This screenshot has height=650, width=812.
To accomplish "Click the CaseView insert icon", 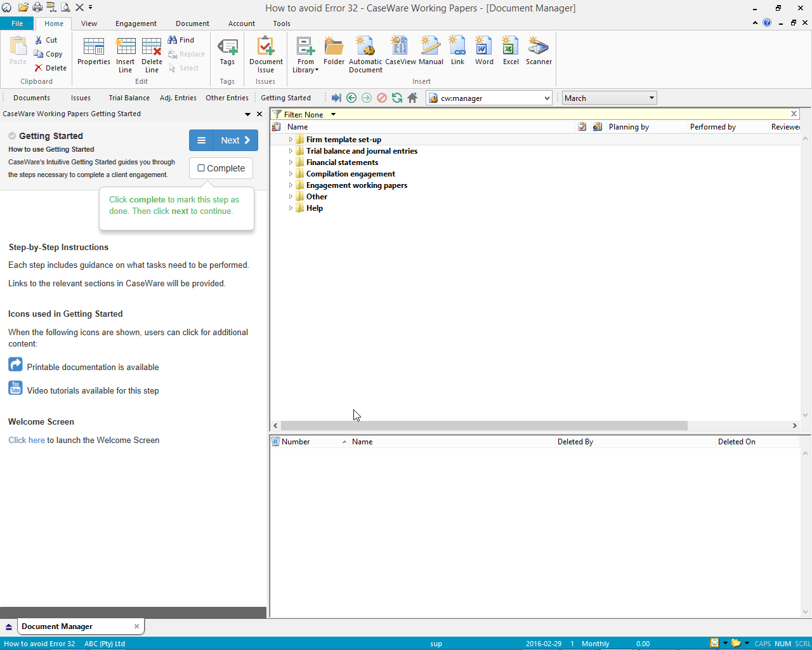I will (x=400, y=51).
